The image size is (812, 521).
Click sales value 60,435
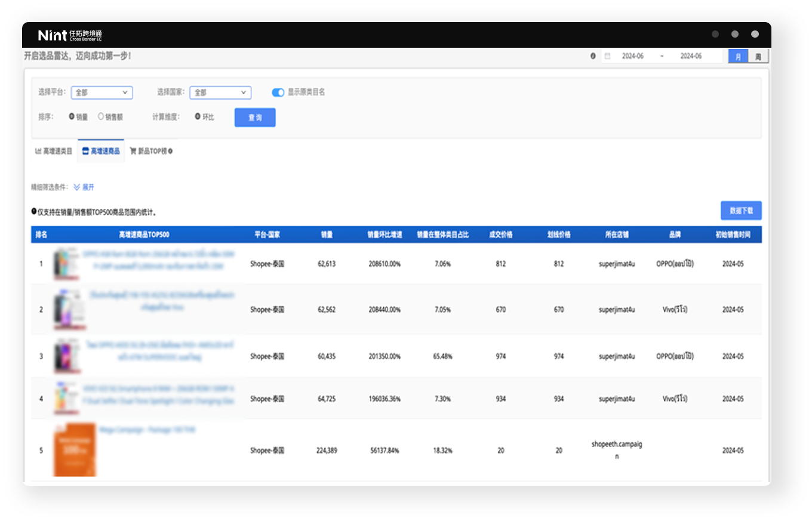pyautogui.click(x=327, y=356)
